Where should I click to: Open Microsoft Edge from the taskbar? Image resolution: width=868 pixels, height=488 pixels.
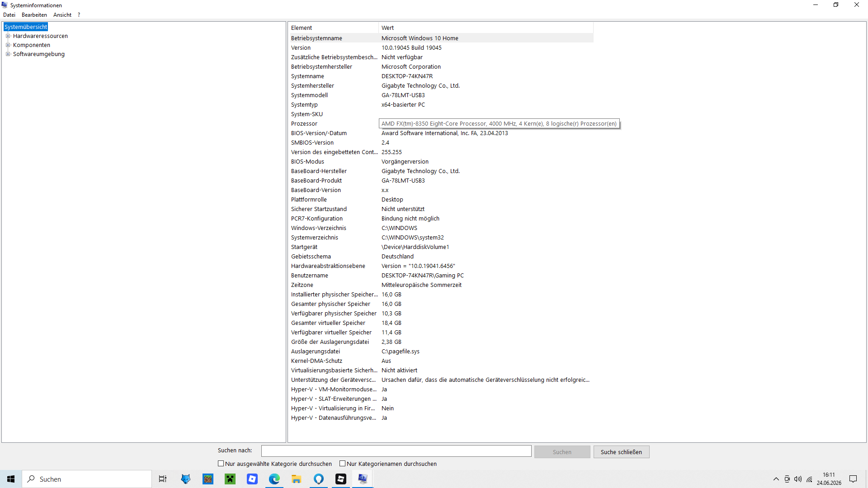(x=274, y=479)
